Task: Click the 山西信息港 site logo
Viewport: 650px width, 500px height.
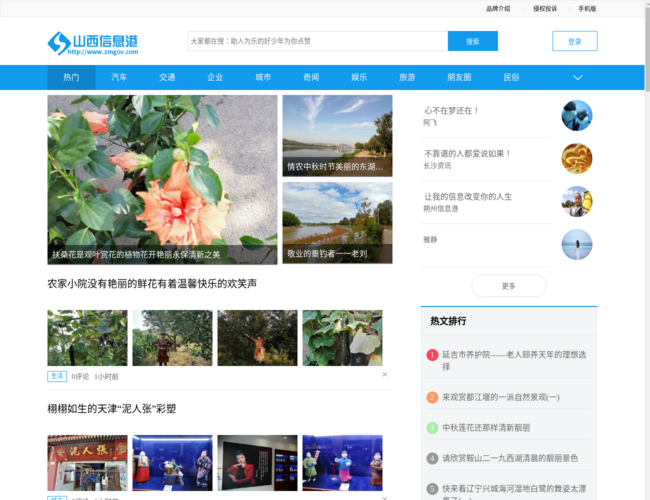Action: point(93,43)
